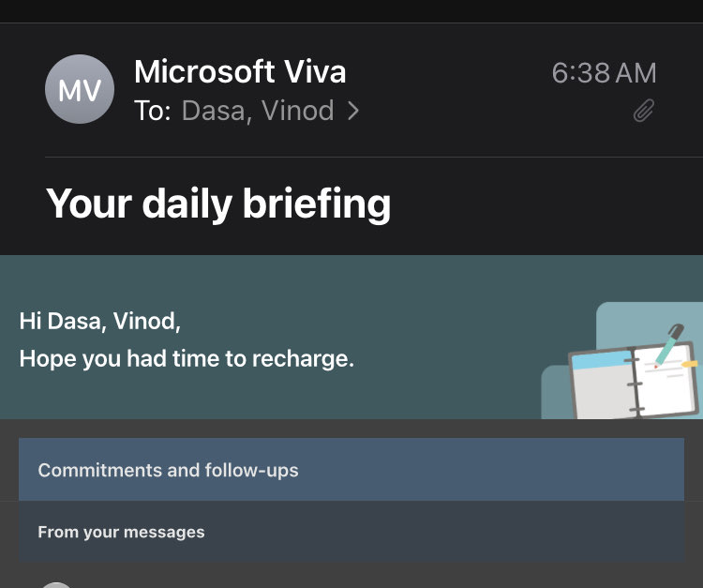The image size is (703, 588).
Task: Click the blue header strip of the notebook illustration
Action: (600, 361)
